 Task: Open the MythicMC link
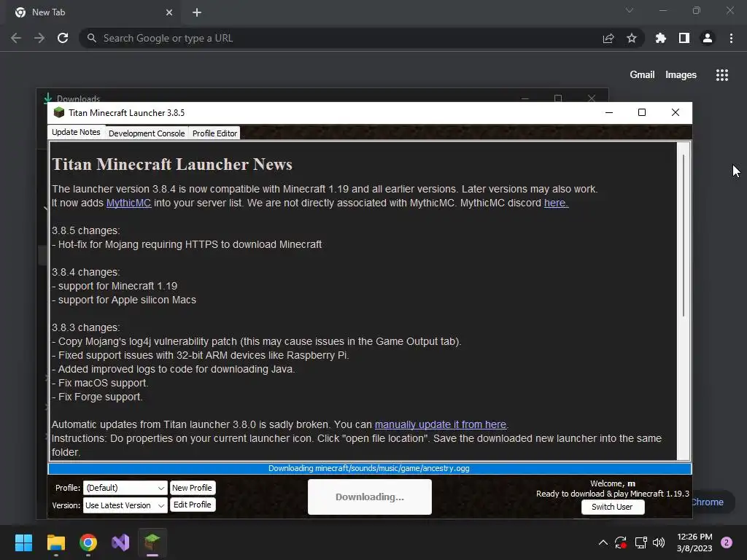click(x=128, y=203)
